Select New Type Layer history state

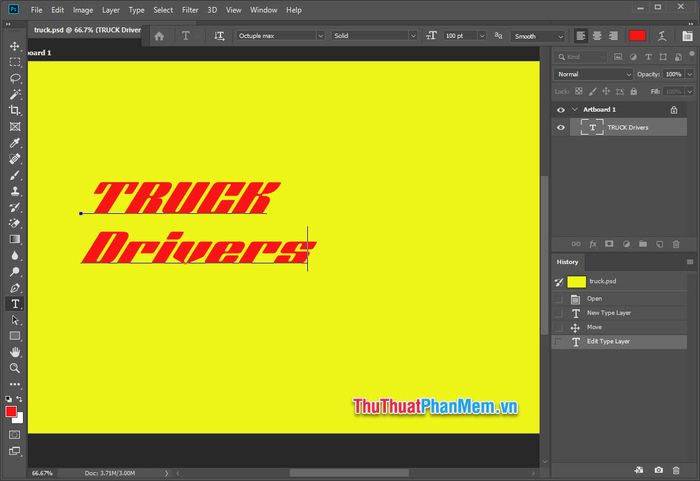(608, 313)
